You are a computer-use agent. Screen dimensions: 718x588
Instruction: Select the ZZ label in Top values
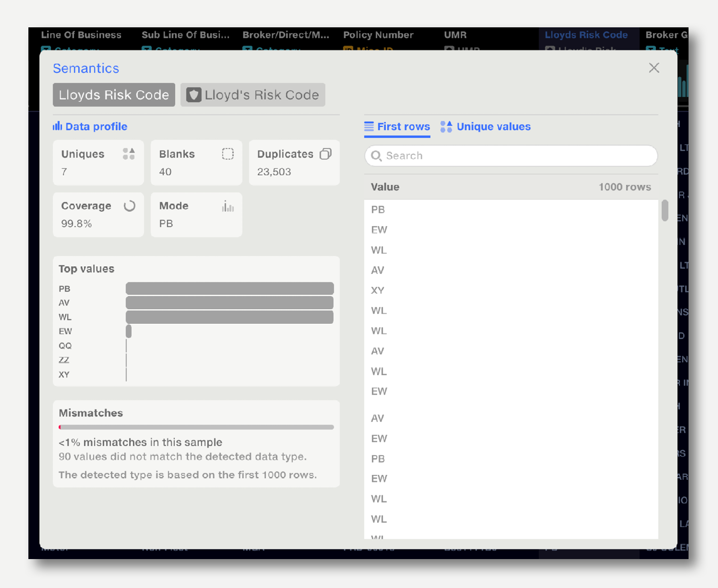tap(64, 360)
